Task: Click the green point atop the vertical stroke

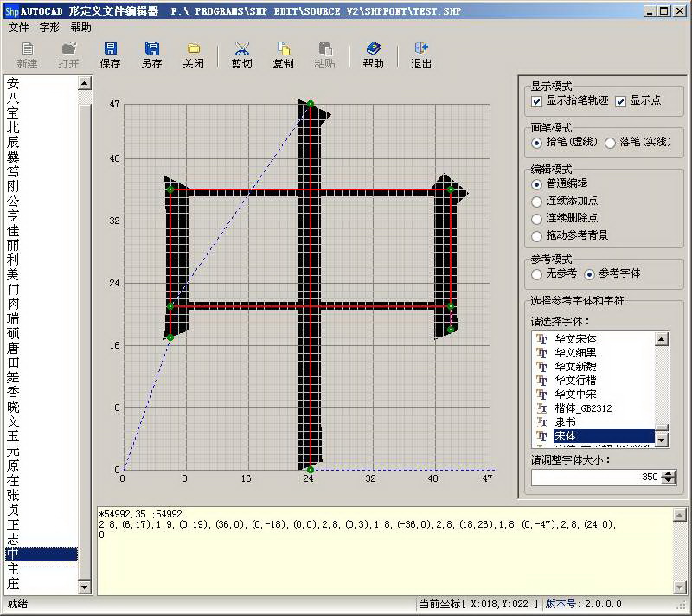Action: [311, 104]
